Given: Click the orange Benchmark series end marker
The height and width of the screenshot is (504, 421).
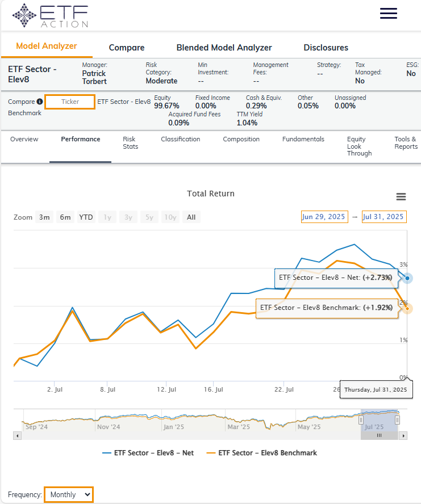Looking at the screenshot, I should tap(407, 309).
